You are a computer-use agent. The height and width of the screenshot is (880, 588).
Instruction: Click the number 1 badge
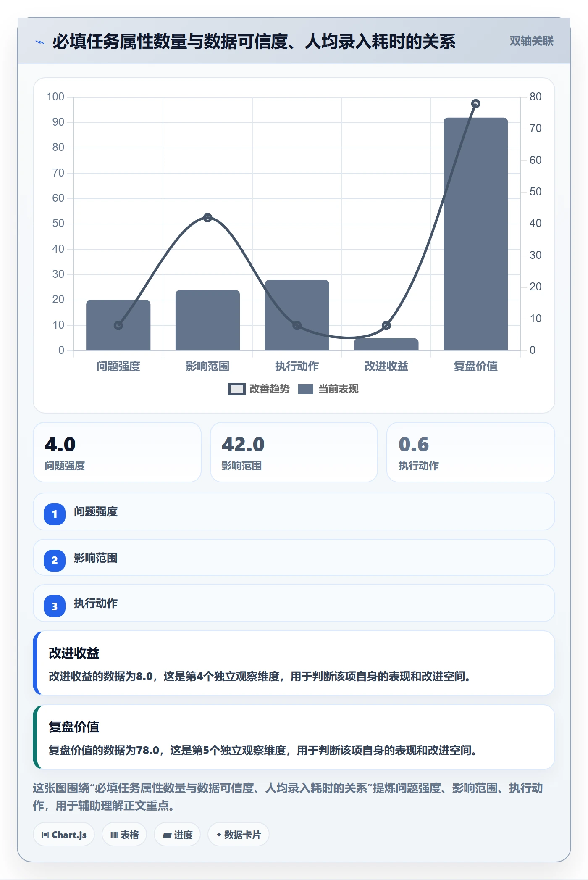tap(55, 514)
